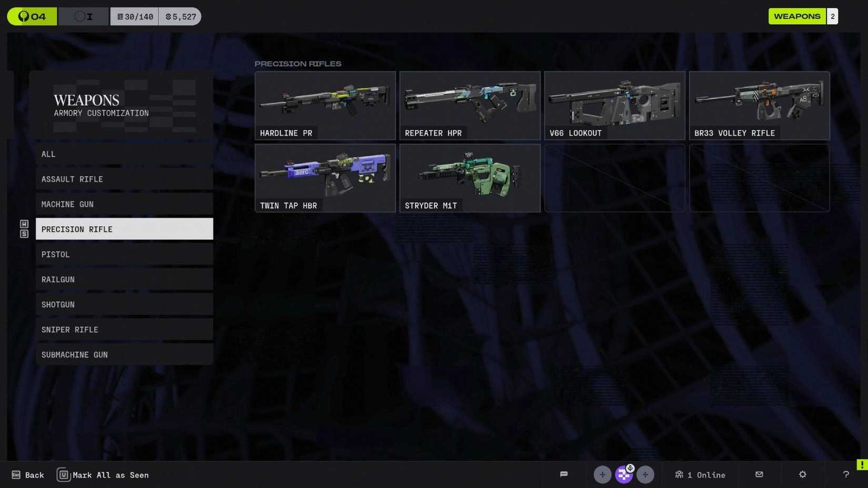
Task: Click your purple player avatar with mic badge
Action: pos(624,474)
